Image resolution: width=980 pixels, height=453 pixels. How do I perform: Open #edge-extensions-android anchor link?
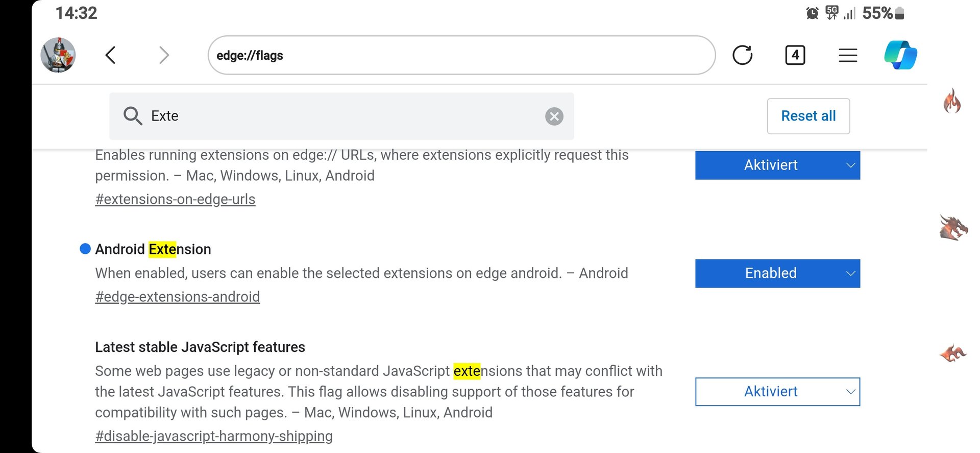pyautogui.click(x=177, y=297)
